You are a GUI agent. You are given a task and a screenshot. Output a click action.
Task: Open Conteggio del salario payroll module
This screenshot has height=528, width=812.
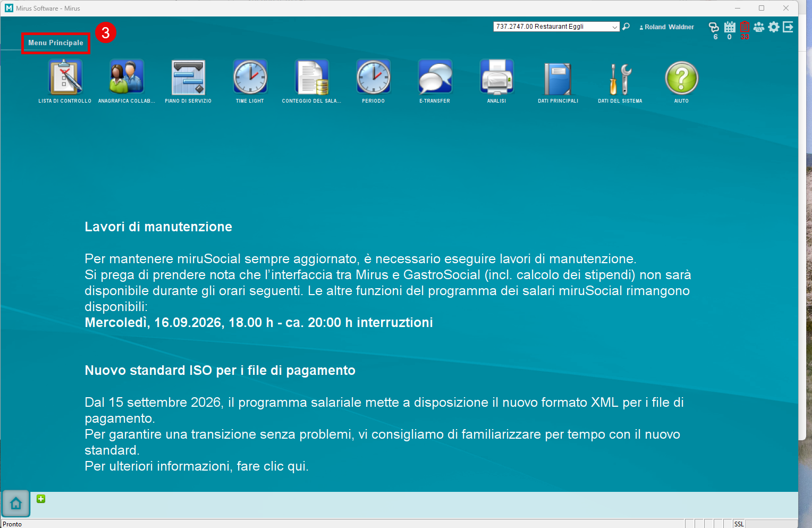tap(311, 78)
